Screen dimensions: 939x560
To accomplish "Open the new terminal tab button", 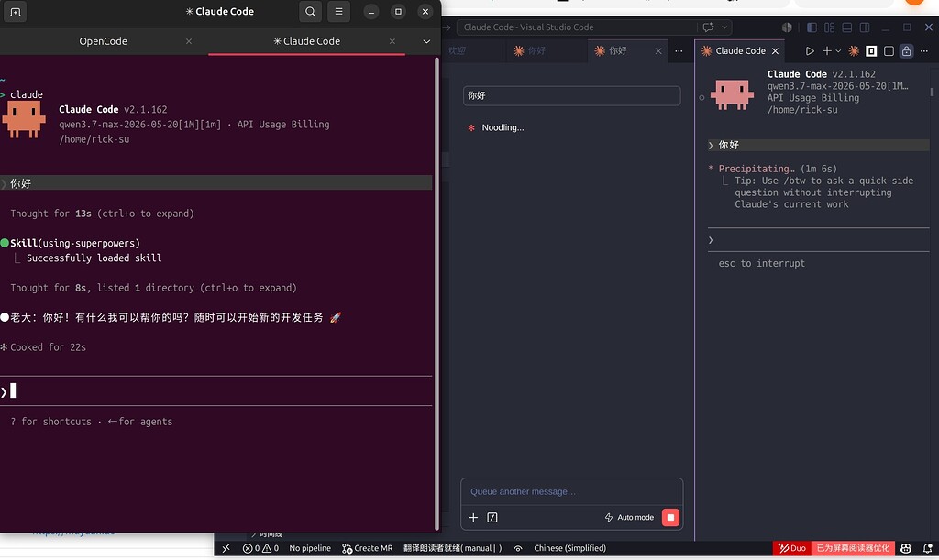I will 15,11.
